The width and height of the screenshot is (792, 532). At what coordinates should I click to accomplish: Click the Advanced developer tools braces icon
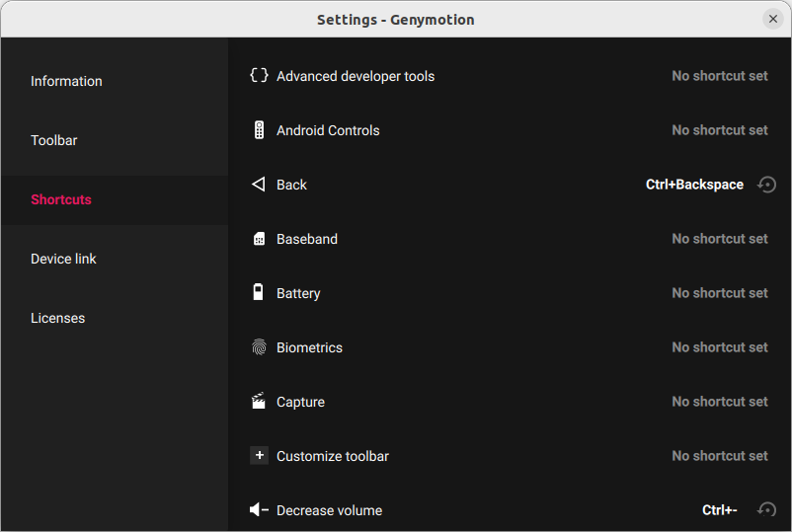pos(259,76)
